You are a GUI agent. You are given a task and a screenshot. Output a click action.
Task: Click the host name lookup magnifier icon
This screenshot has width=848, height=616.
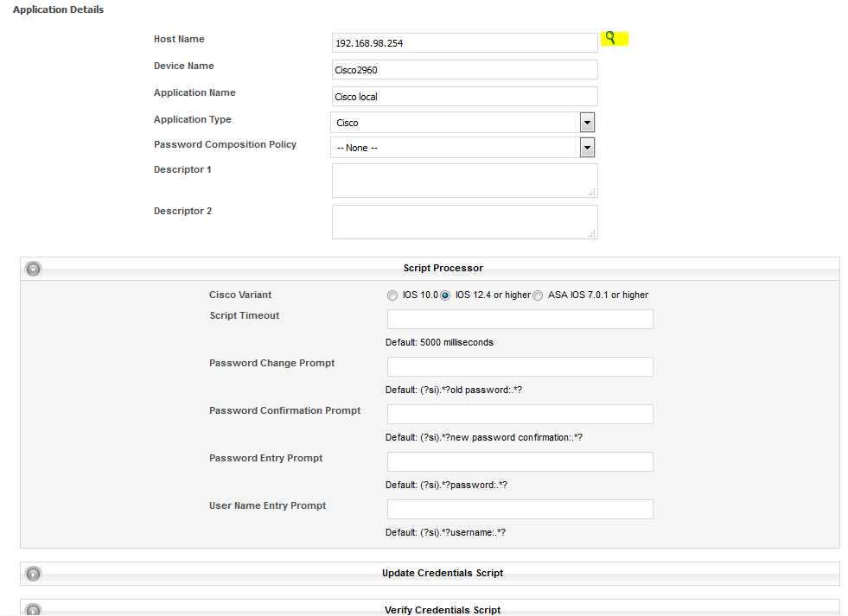[611, 38]
